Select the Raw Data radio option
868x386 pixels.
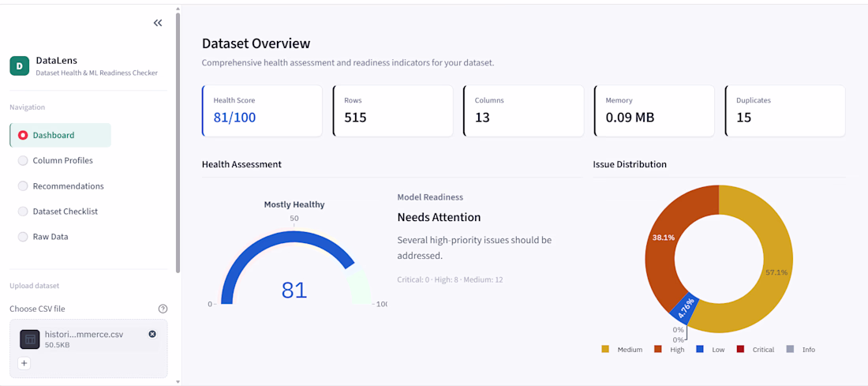point(23,237)
